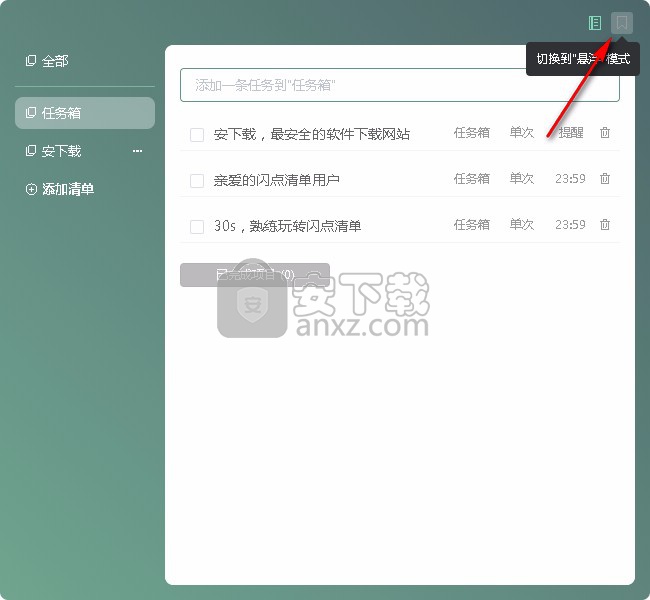
Task: Change the 任务箱 list label for the 亲爱的闪点清单用户 task
Action: [x=472, y=179]
